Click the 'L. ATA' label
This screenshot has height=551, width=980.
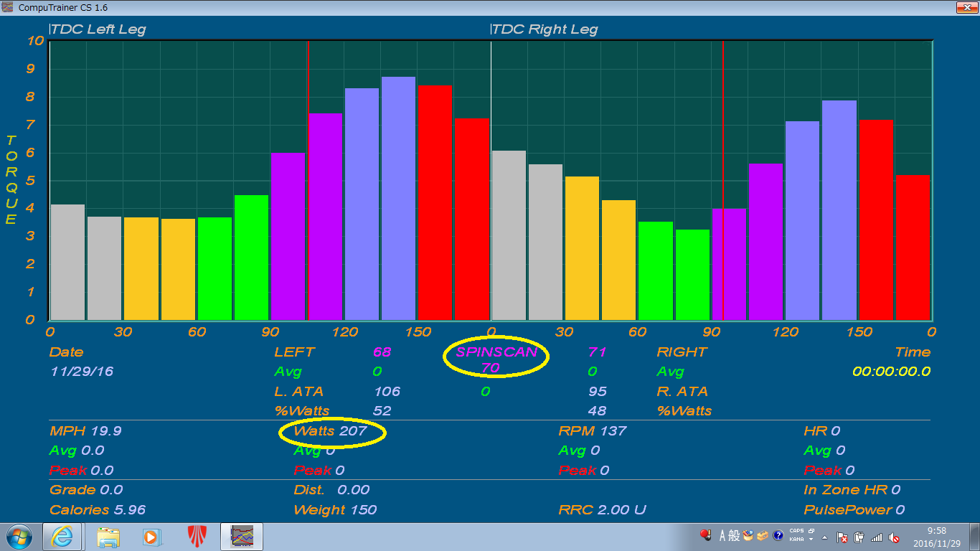click(x=298, y=391)
